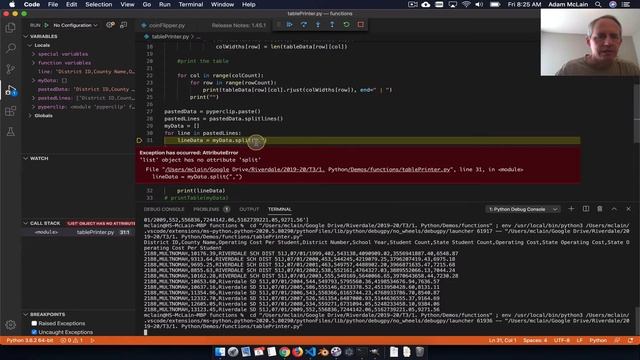640x360 pixels.
Task: Toggle the Raised Exceptions breakpoint checkbox
Action: (x=34, y=323)
